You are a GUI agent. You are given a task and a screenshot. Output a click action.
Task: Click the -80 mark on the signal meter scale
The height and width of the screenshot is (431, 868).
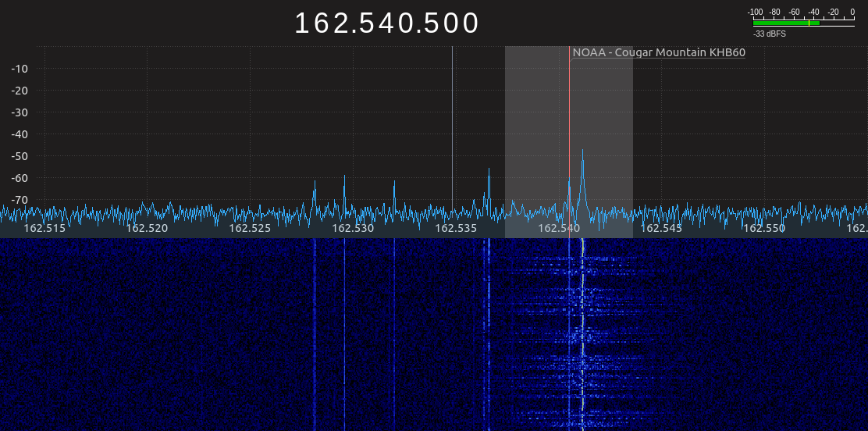point(775,12)
